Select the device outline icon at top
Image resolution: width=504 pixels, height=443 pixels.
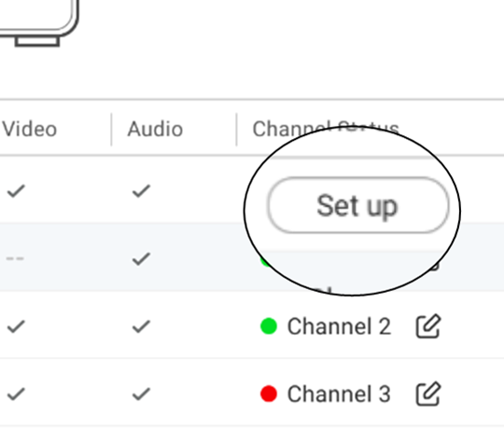(x=38, y=23)
